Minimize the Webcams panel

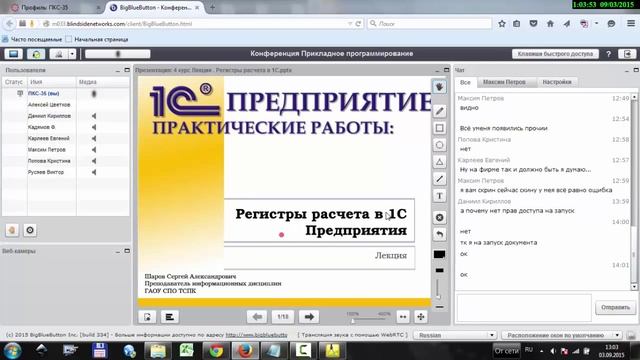tap(118, 251)
